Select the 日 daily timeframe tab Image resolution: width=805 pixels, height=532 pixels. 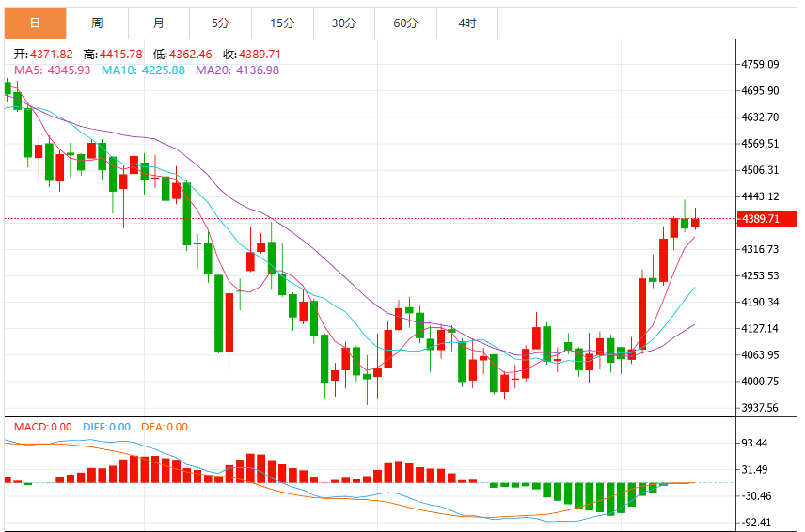(x=36, y=23)
